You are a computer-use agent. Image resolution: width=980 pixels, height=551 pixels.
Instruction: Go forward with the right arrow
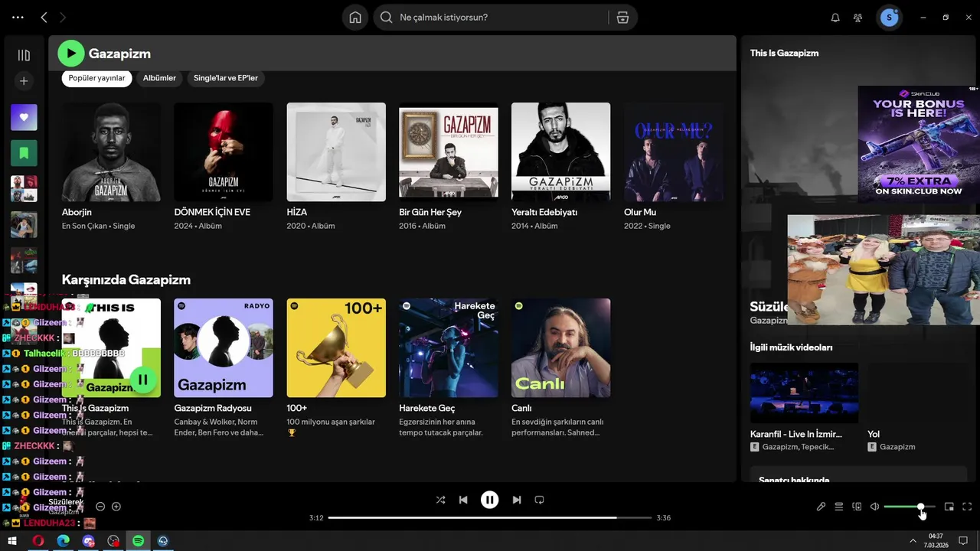[63, 17]
